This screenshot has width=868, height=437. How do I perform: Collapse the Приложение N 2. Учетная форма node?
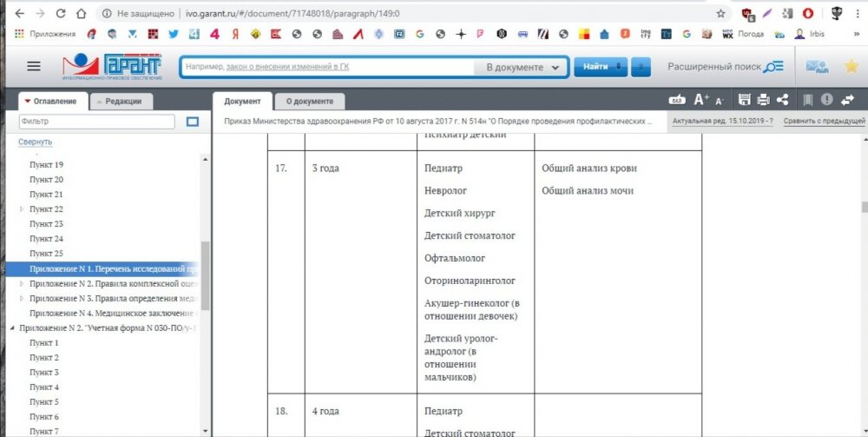(x=11, y=328)
